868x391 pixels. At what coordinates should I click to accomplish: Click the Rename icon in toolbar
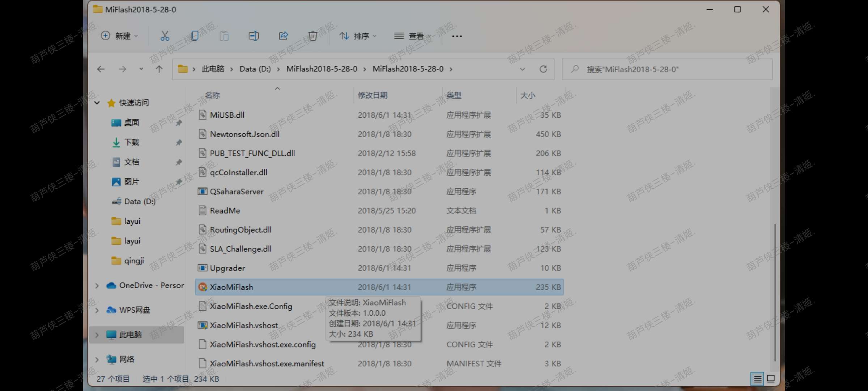254,36
